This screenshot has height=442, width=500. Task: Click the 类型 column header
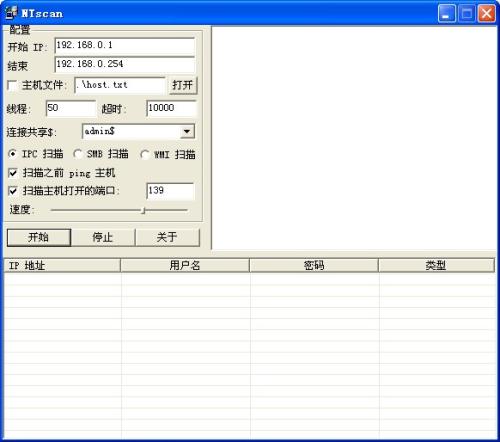pos(436,266)
